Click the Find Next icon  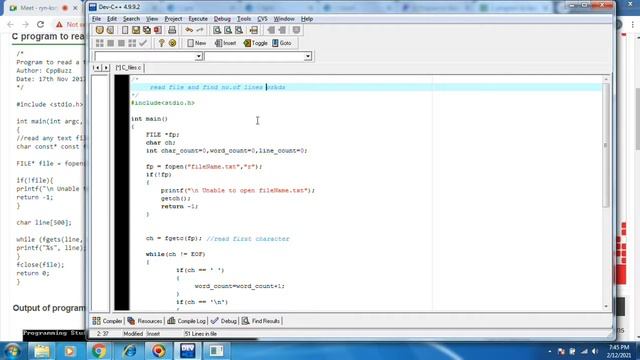(239, 30)
